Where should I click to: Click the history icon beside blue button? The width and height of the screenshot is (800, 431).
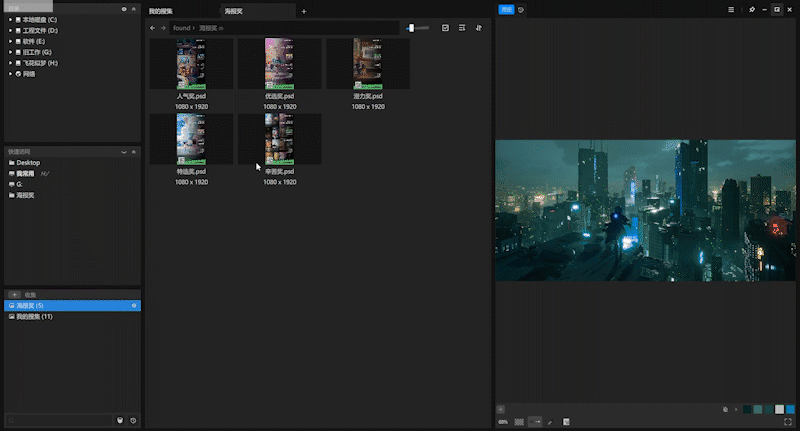[521, 10]
